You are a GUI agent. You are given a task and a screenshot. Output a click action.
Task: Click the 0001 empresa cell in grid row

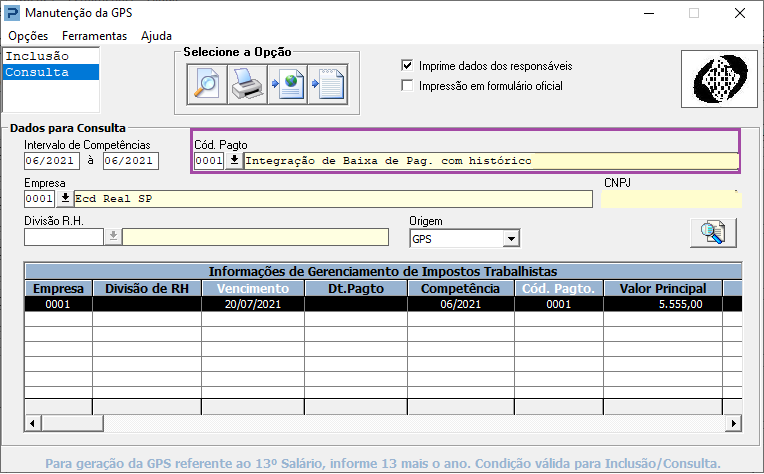(58, 304)
